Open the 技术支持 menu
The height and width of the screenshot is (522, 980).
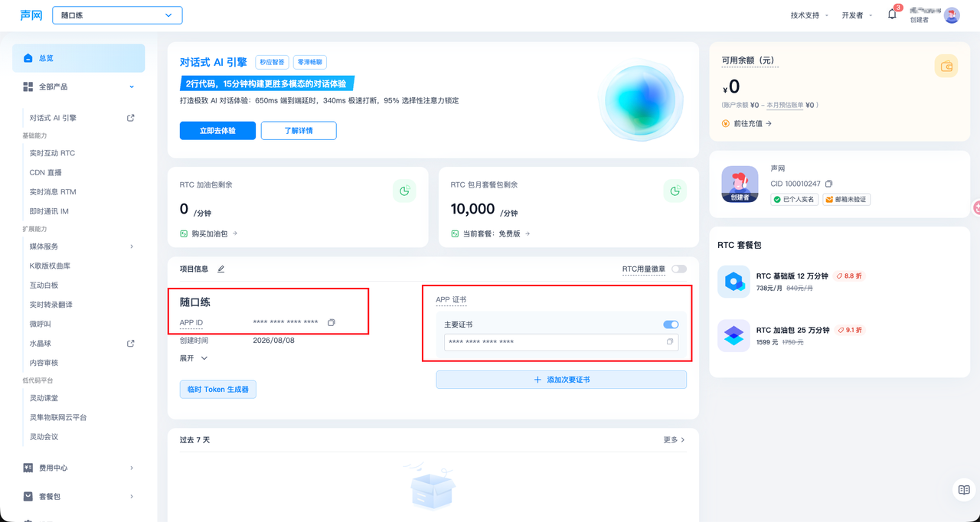coord(809,15)
